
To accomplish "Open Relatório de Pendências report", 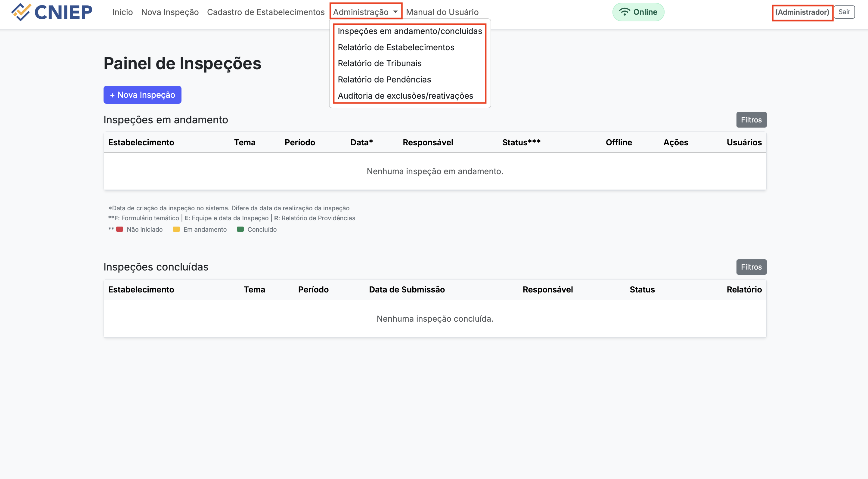I will (x=384, y=79).
